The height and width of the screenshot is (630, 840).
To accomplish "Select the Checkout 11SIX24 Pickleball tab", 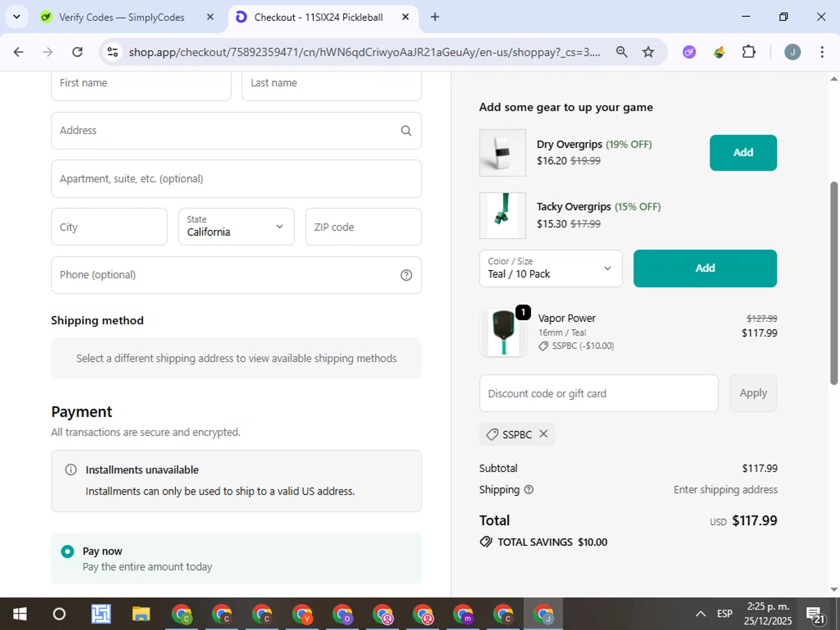I will pyautogui.click(x=323, y=17).
